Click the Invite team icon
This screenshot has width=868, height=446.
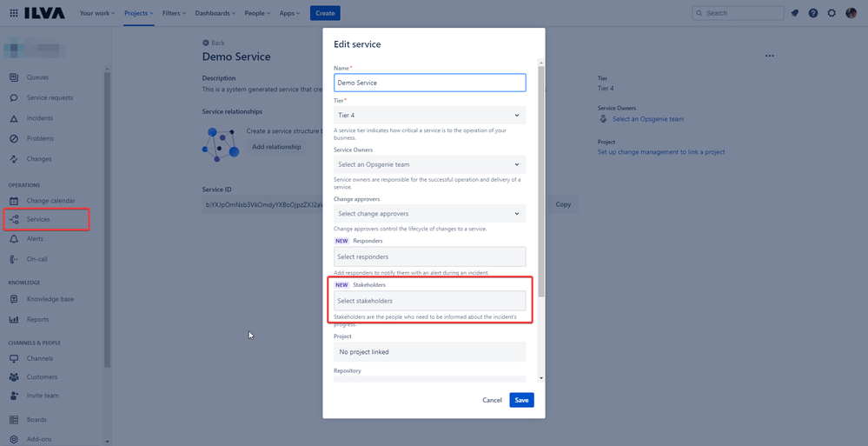pos(15,396)
